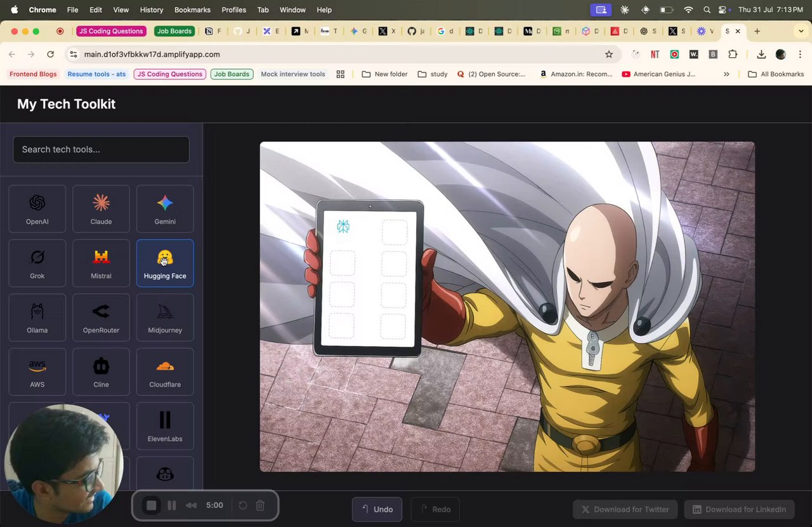Open the All Bookmarks folder
The height and width of the screenshot is (527, 812).
(x=776, y=74)
